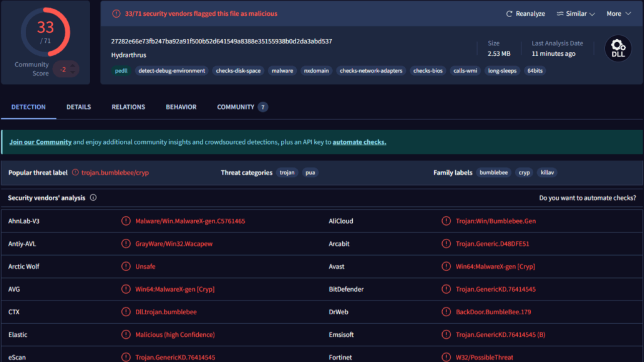Viewport: 644px width, 362px height.
Task: Click the alert icon in the Emsisoft result
Action: click(446, 335)
